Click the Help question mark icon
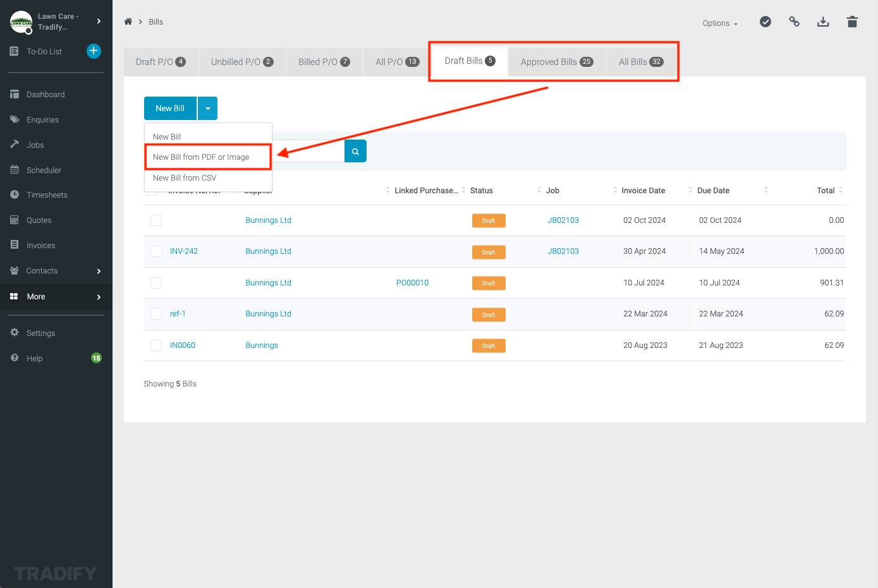The height and width of the screenshot is (588, 878). (x=15, y=358)
